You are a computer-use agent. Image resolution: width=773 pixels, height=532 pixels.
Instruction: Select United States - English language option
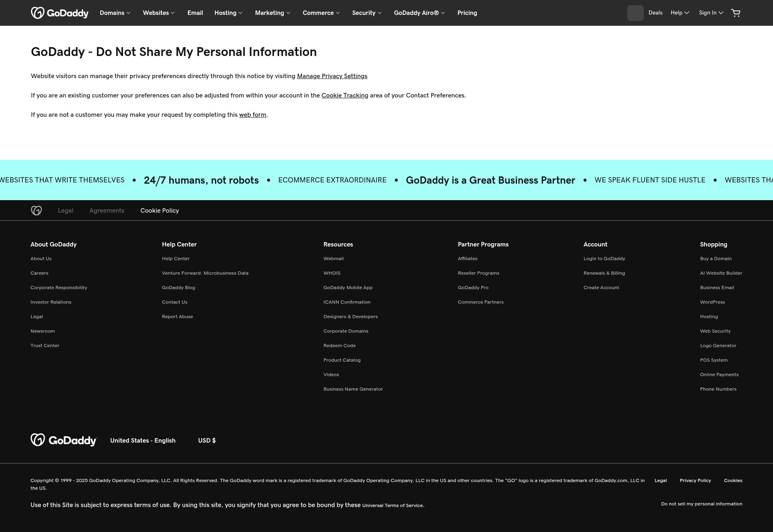click(x=143, y=441)
